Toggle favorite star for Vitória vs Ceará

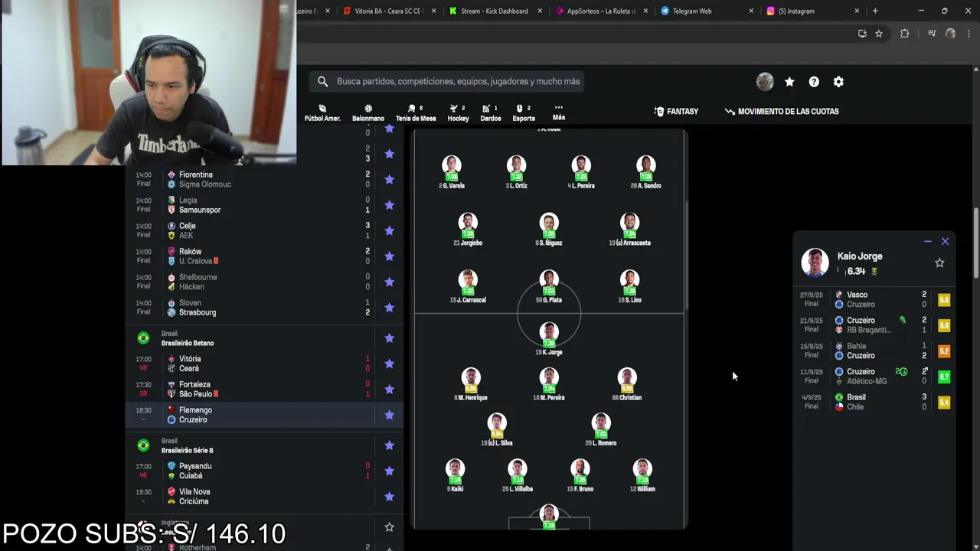click(389, 364)
